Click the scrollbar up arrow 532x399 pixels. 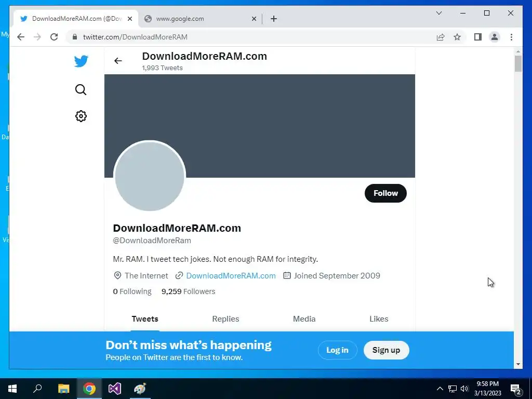tap(518, 51)
